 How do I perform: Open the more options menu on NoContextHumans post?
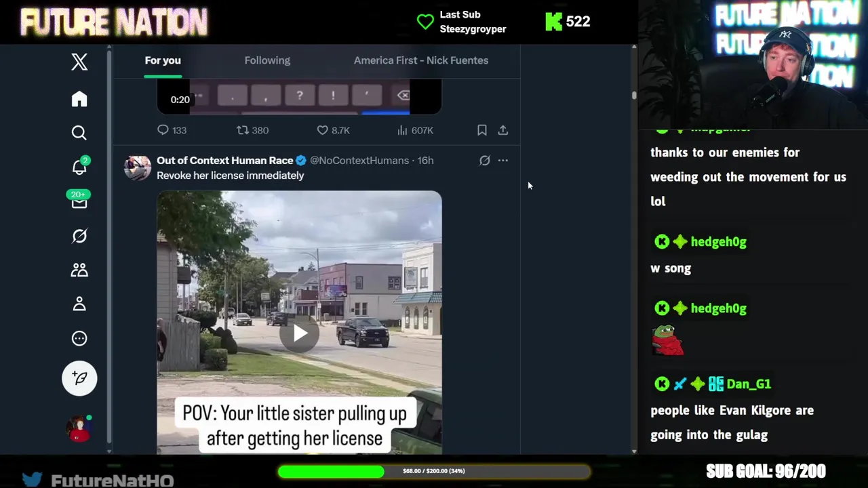(x=502, y=161)
